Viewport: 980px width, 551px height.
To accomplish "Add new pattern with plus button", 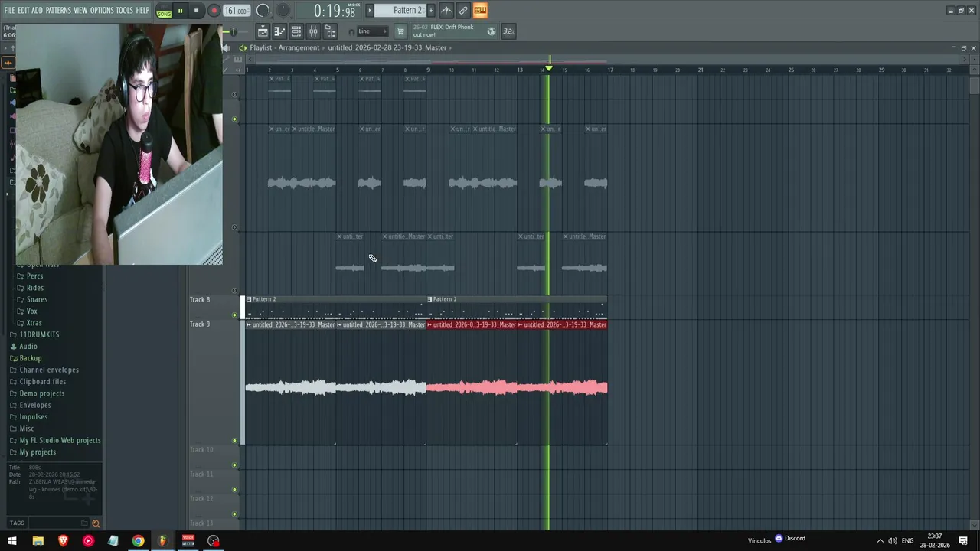I will pos(431,10).
